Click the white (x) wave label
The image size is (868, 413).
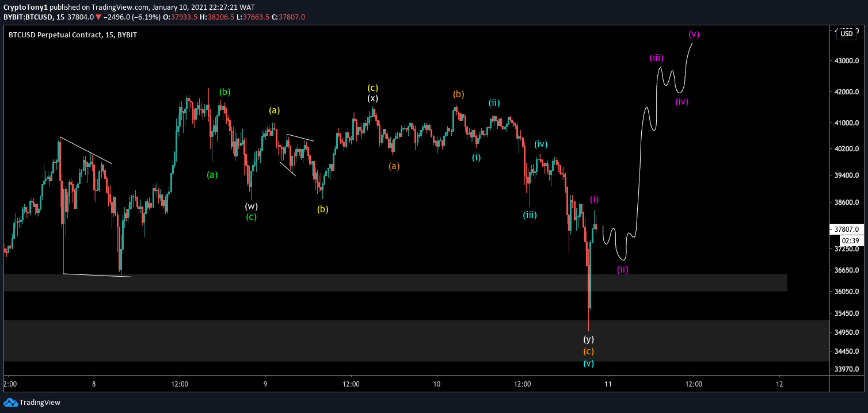coord(374,98)
